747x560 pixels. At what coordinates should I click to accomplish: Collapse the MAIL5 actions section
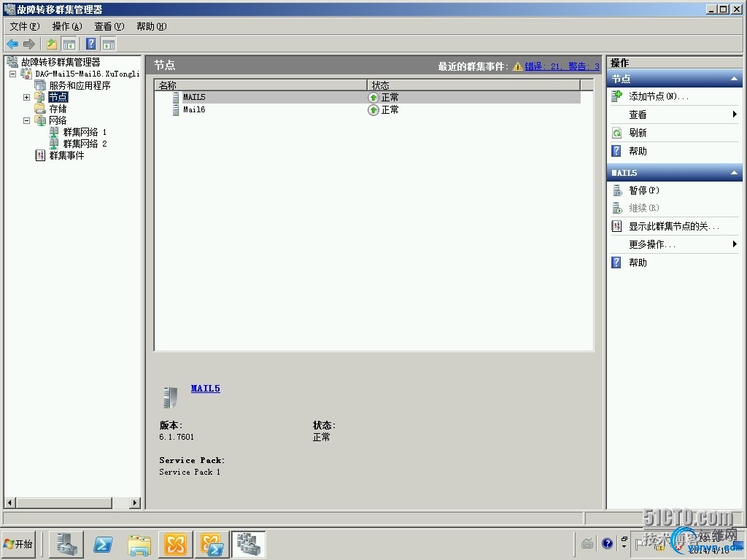tap(734, 172)
